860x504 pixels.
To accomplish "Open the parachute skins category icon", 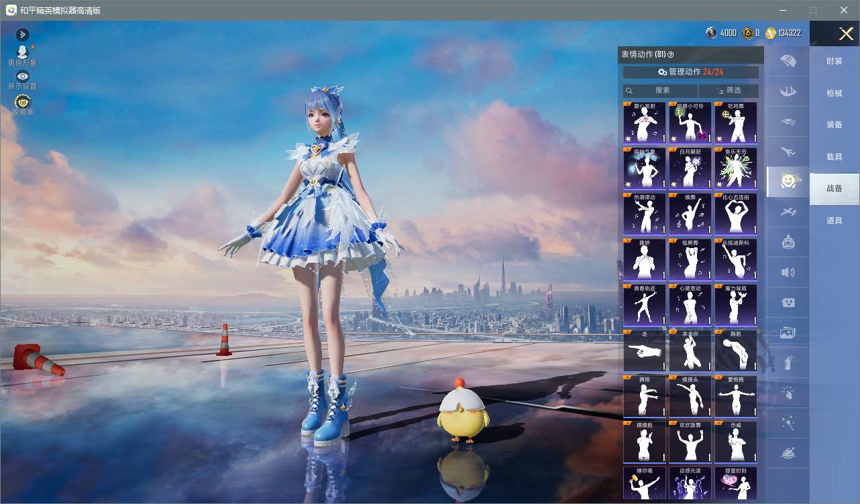I will [x=788, y=61].
